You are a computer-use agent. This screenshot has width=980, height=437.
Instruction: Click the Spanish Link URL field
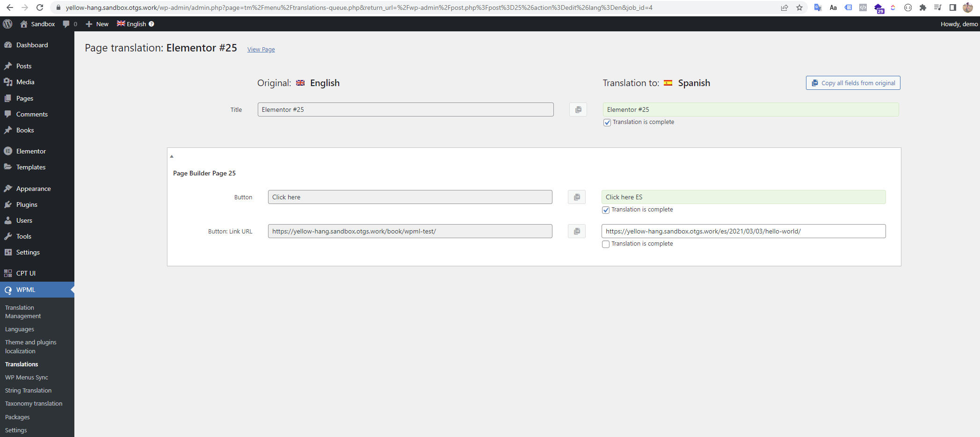coord(744,231)
